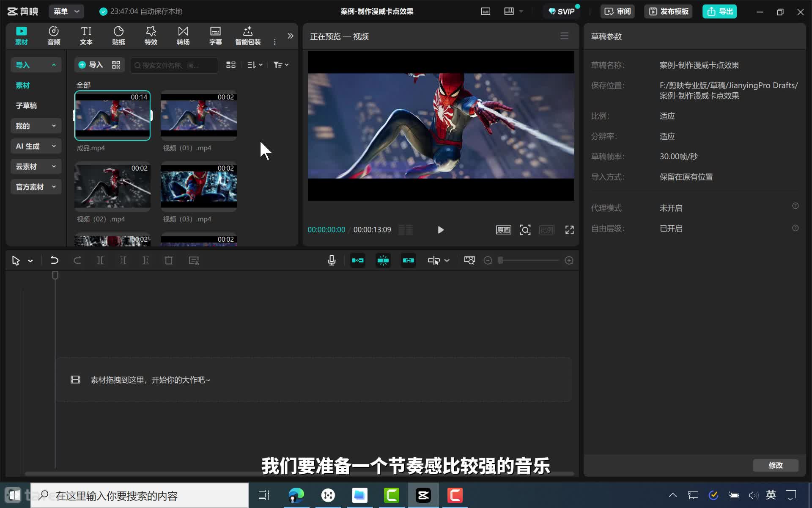The height and width of the screenshot is (508, 812).
Task: Open the 智能包装 smart packaging tab
Action: 248,36
